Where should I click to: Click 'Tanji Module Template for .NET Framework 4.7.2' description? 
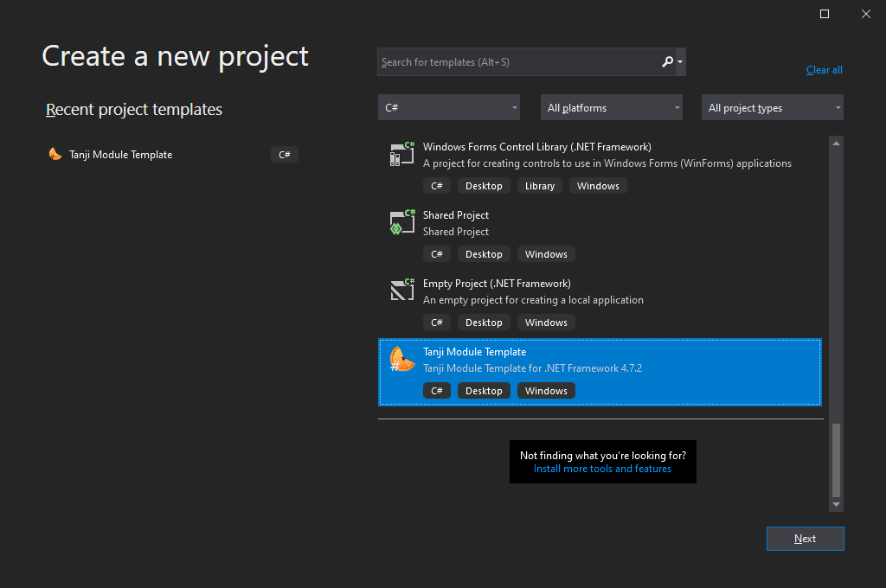(532, 368)
